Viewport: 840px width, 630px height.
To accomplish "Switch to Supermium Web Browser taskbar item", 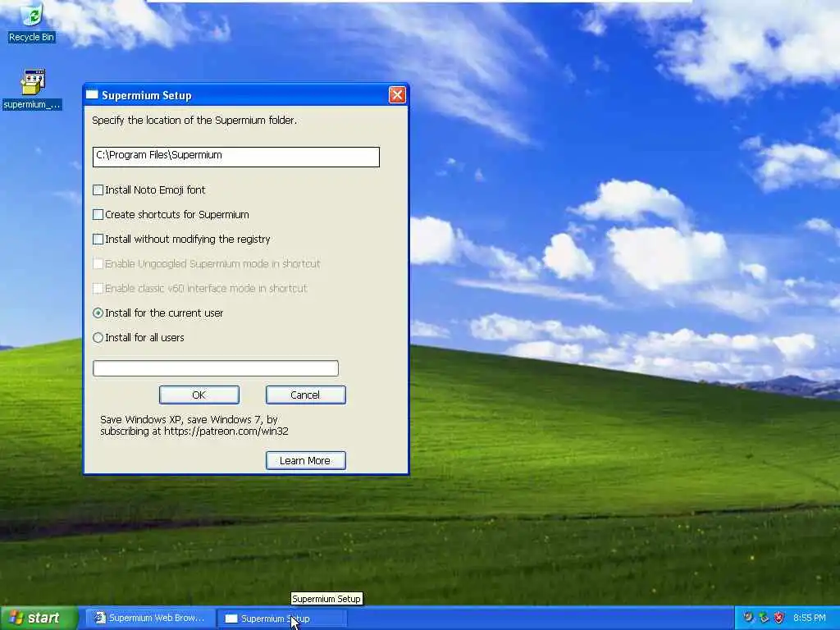I will click(150, 619).
